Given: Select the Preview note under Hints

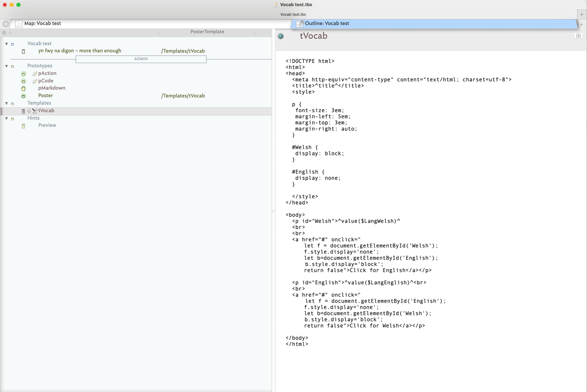Looking at the screenshot, I should click(x=47, y=125).
